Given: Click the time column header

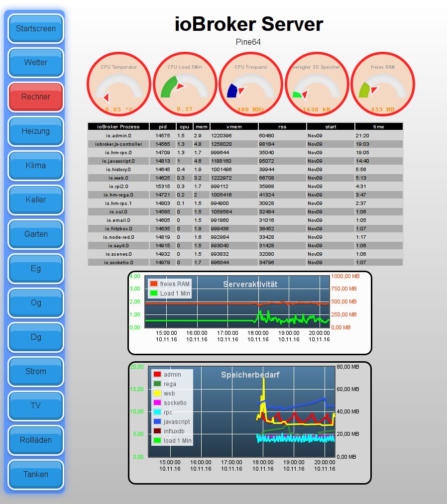Looking at the screenshot, I should coord(379,127).
